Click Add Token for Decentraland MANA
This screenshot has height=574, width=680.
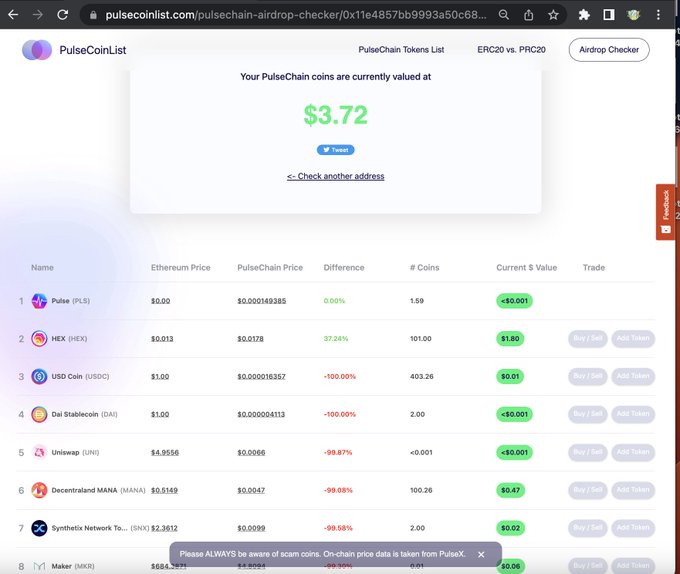click(x=633, y=490)
